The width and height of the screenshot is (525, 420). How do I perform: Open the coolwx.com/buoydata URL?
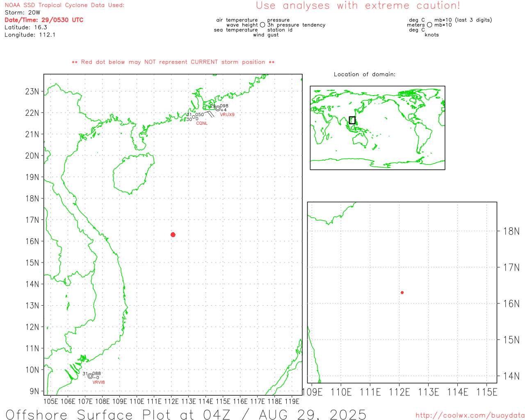click(470, 415)
